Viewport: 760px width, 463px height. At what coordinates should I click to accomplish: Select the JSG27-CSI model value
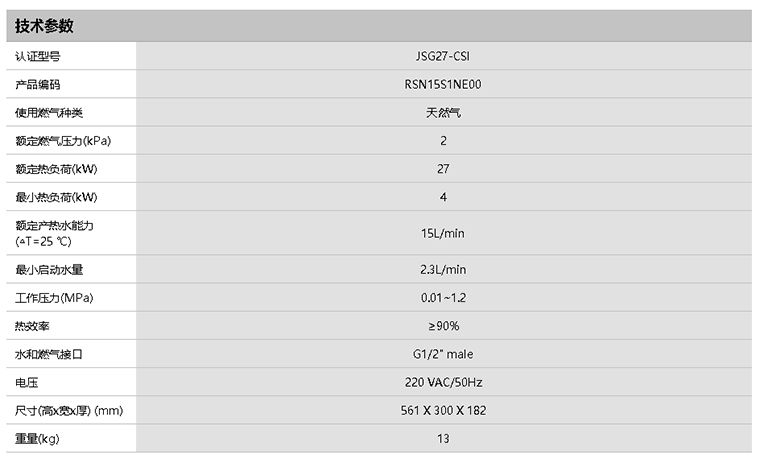tap(443, 56)
